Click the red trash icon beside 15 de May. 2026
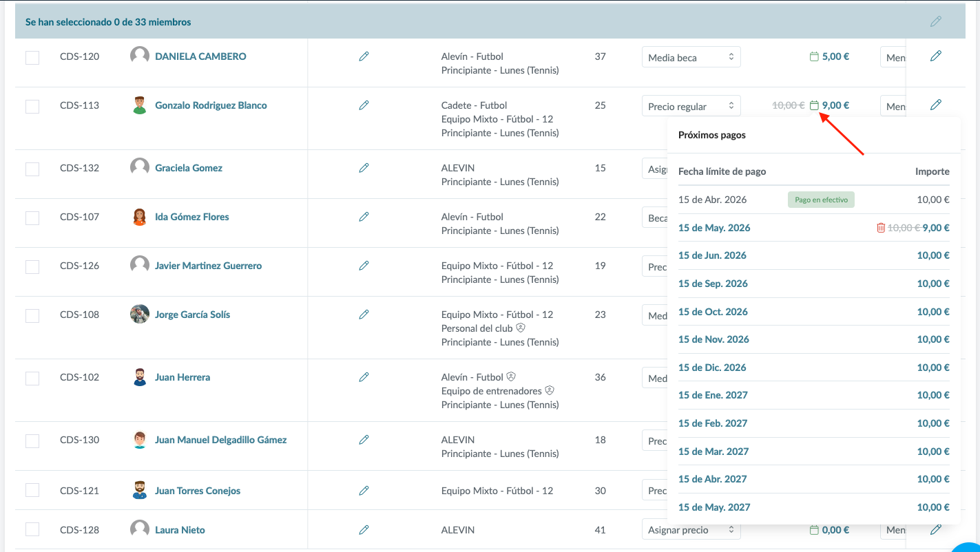The image size is (980, 552). [x=881, y=228]
